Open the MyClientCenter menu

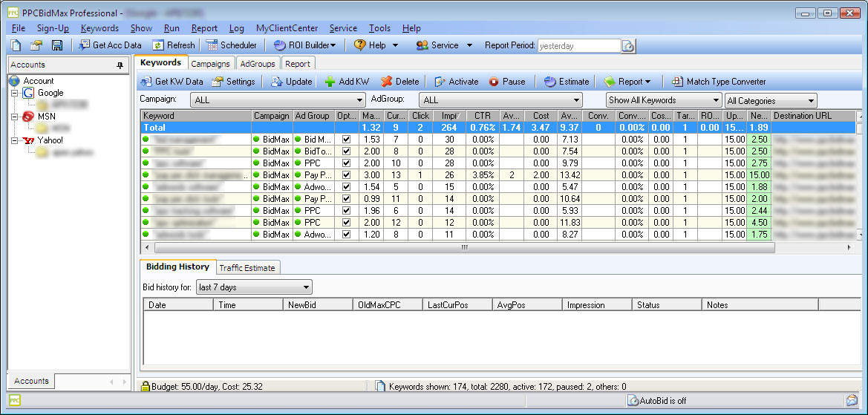click(x=287, y=28)
